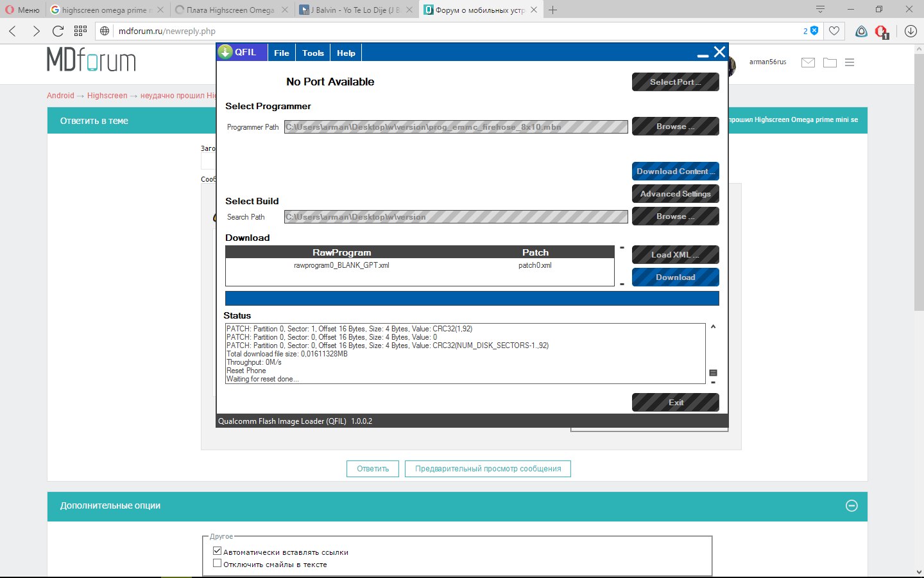Collapse the 'Дополнительные опции' section
The height and width of the screenshot is (578, 924).
tap(851, 505)
